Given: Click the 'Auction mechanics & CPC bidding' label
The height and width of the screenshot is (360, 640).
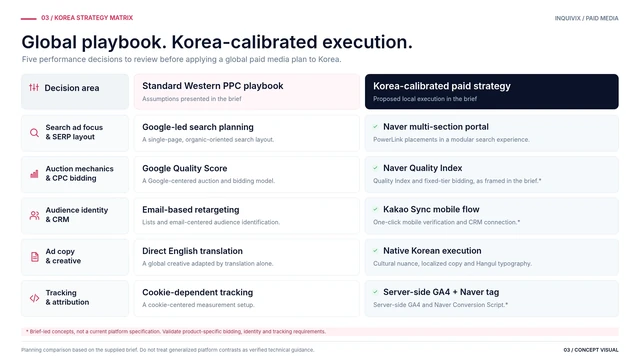Looking at the screenshot, I should click(80, 173).
